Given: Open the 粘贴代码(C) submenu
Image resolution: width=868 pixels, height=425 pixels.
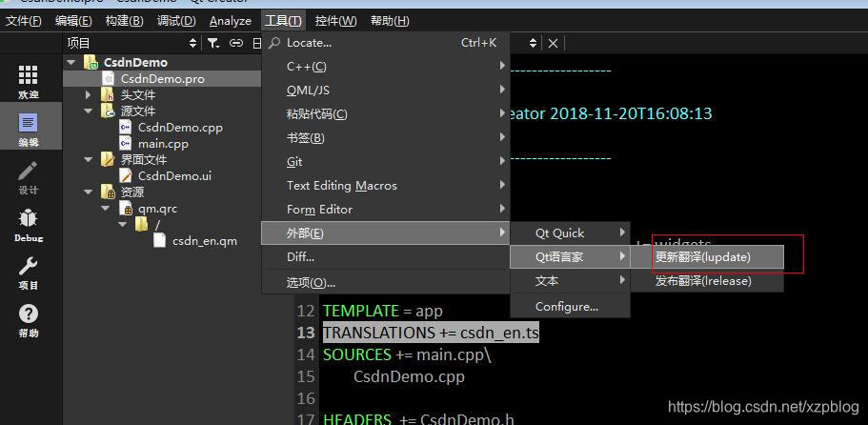Looking at the screenshot, I should point(385,114).
